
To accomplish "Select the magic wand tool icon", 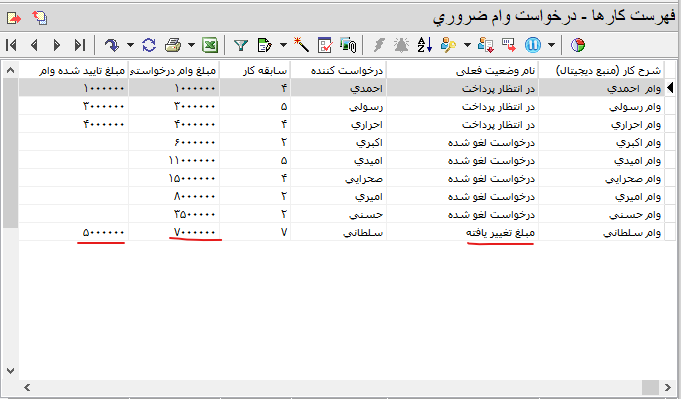I will (301, 45).
